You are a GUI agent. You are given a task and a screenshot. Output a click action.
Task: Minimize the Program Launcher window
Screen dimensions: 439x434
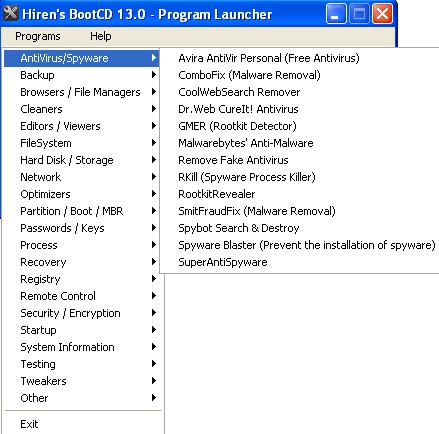pos(336,14)
